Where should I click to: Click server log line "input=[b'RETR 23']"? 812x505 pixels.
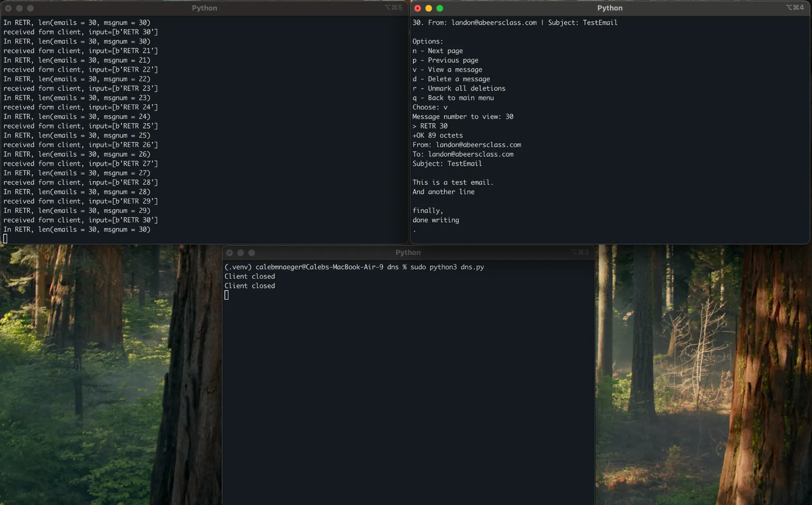point(80,88)
